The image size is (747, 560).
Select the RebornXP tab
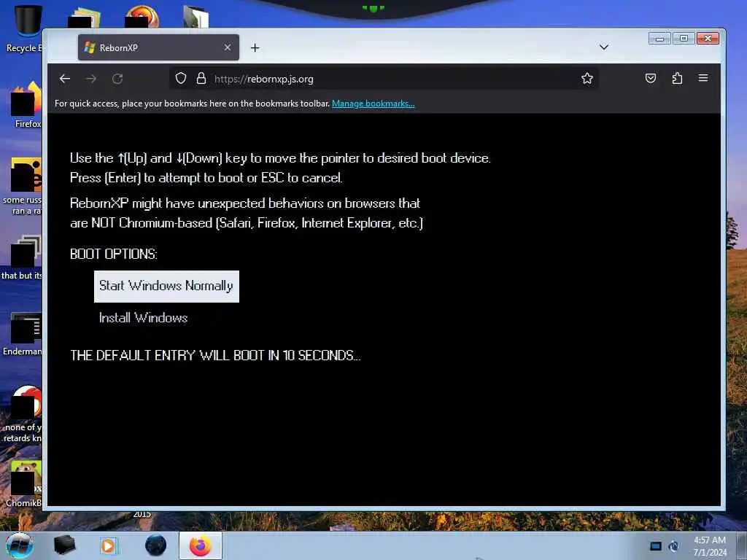(158, 47)
